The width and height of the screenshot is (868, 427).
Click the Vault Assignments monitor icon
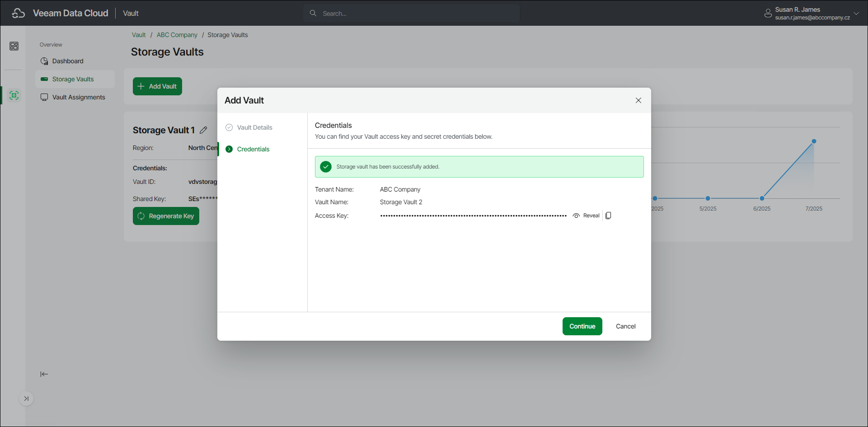pos(44,97)
